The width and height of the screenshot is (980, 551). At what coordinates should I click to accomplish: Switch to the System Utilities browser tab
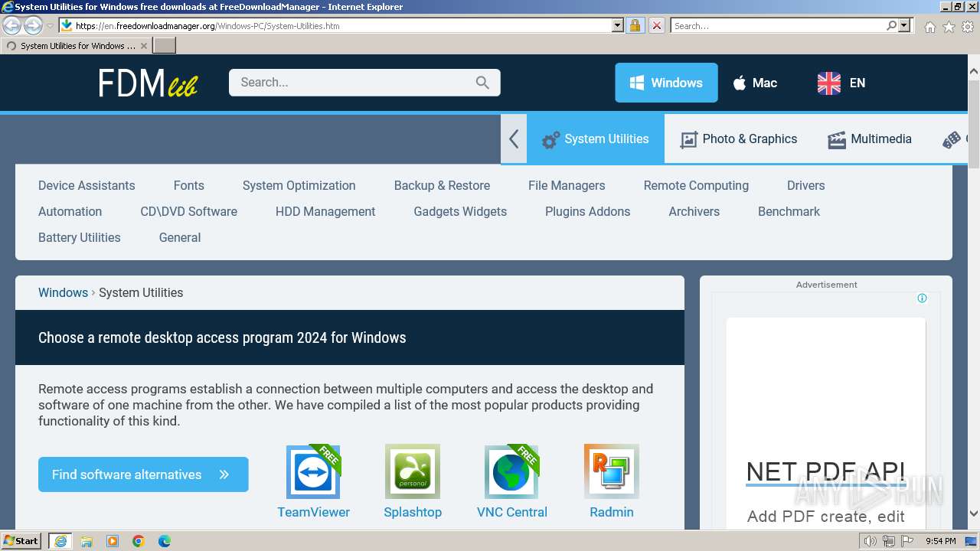pyautogui.click(x=77, y=46)
